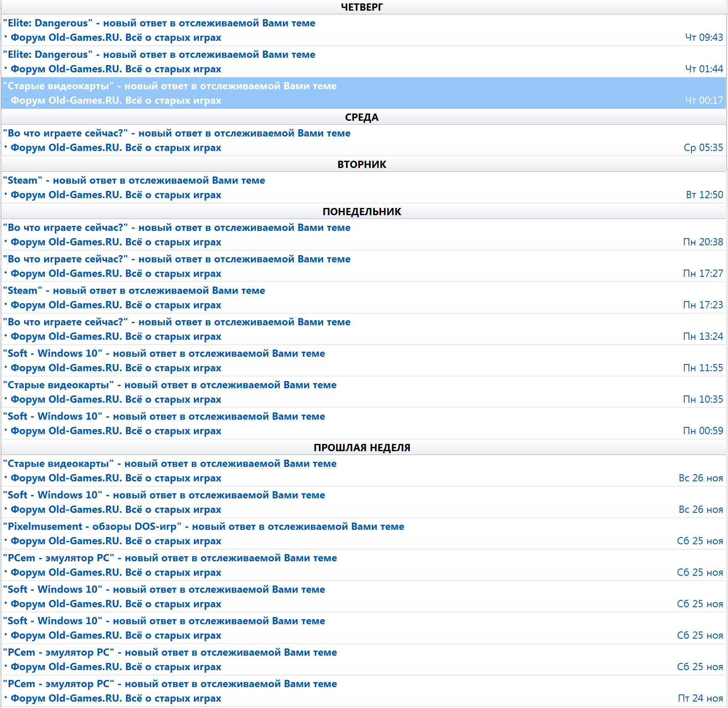Click the highlighted Старые видеокарты message Чт 00:17
Viewport: 728px width, 708px height.
click(364, 93)
